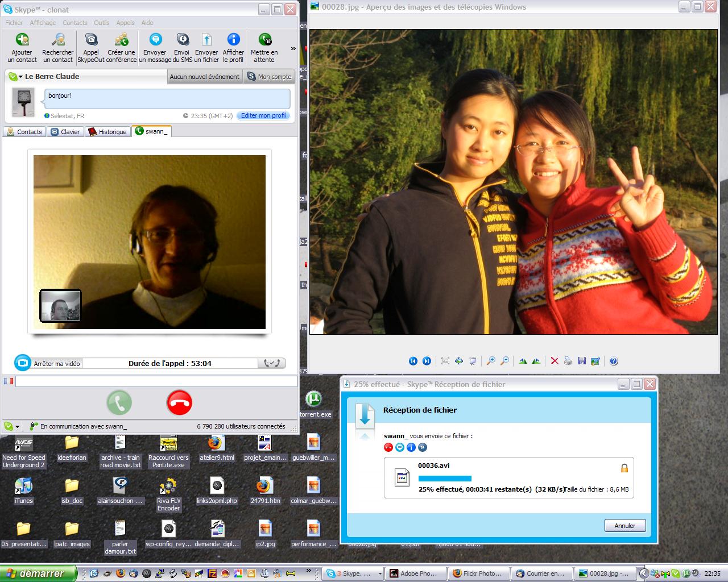The width and height of the screenshot is (728, 582).
Task: Click Envoyer un fichier toolbar icon
Action: (x=206, y=48)
